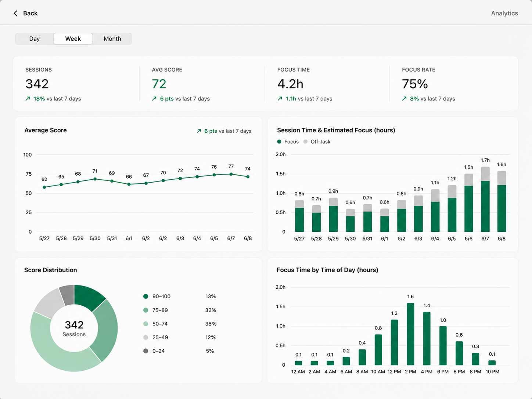Viewport: 532px width, 399px height.
Task: Click the Session Time & Estimated Focus title
Action: pos(336,130)
